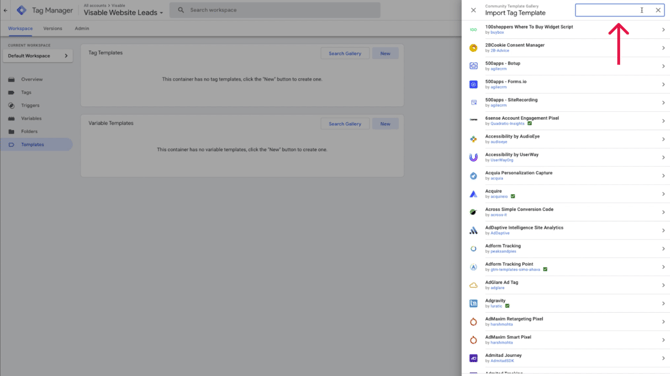Select the Accessibility by AudioEye title
The width and height of the screenshot is (670, 376).
512,136
